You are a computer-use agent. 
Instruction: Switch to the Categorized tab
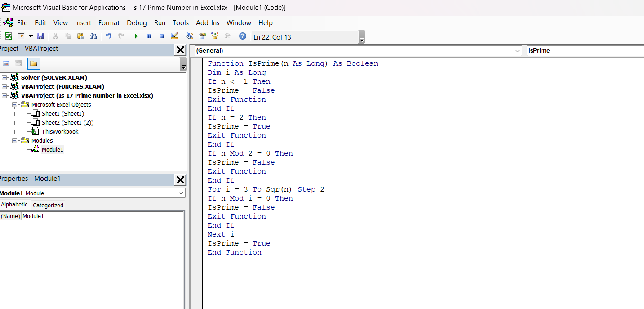48,205
